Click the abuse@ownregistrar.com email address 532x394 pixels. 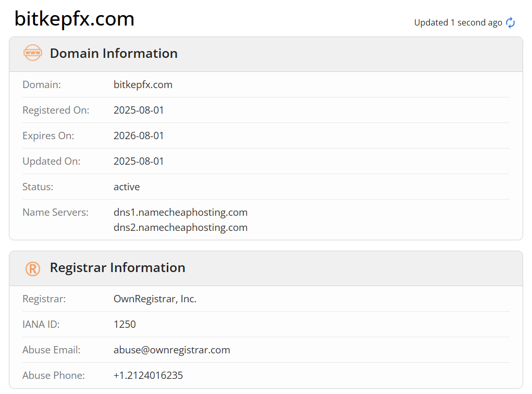171,350
